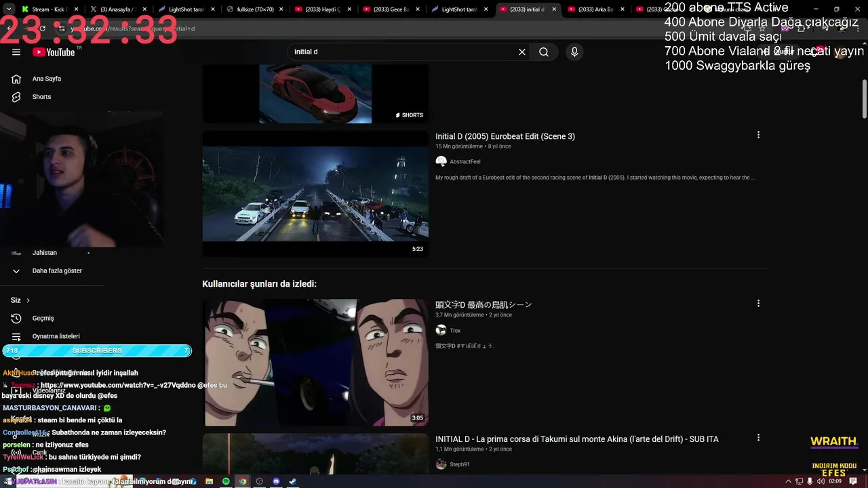The image size is (868, 488).
Task: Open the INITIAL D - La prima corsa title
Action: [577, 439]
